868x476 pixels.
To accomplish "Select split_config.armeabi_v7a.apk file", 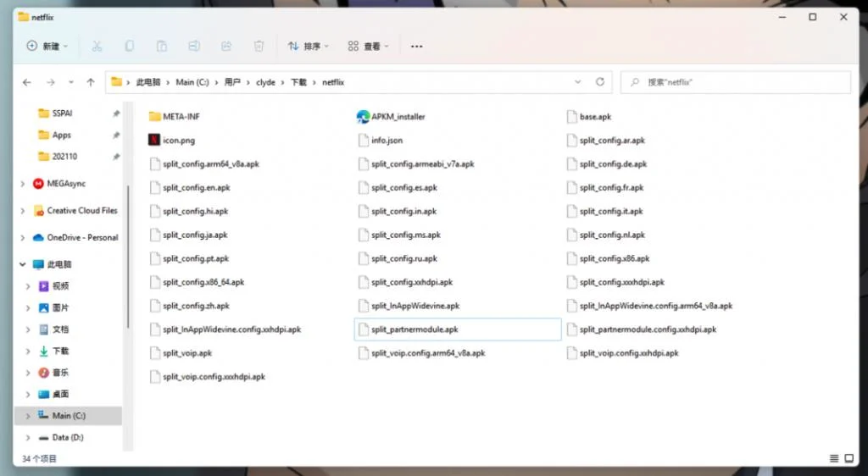I will [x=416, y=164].
